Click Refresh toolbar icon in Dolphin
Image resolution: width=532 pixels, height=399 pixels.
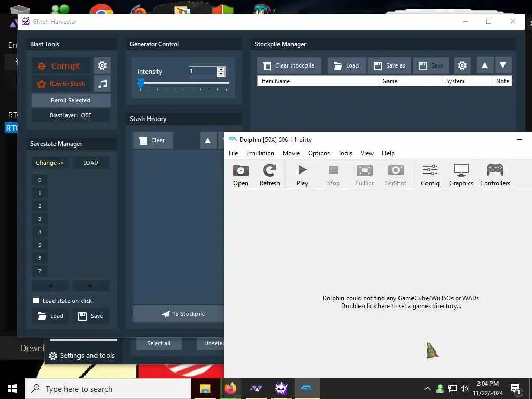tap(270, 175)
